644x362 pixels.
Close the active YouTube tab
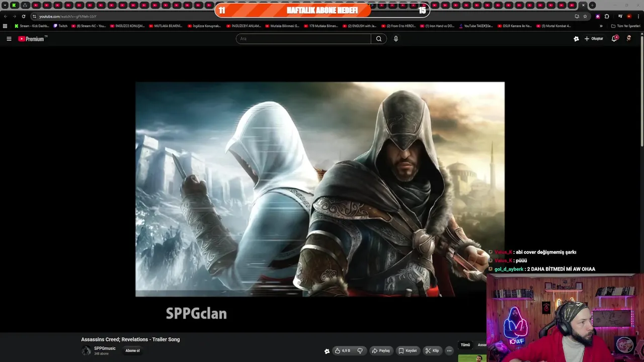pos(583,5)
